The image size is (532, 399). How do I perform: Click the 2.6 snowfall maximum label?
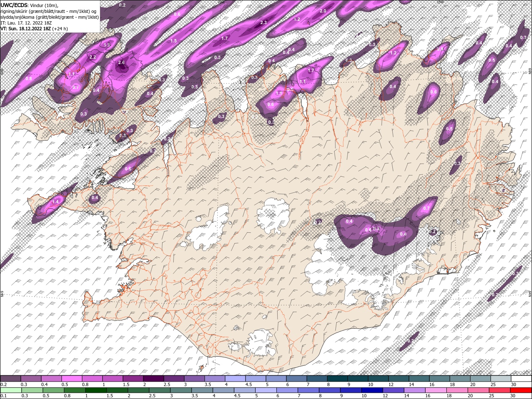[121, 62]
